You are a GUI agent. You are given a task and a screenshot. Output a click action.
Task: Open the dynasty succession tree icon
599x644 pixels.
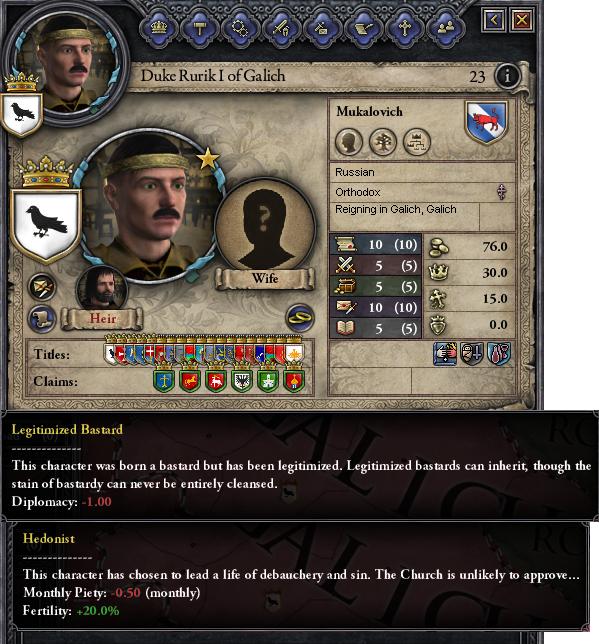coord(417,142)
